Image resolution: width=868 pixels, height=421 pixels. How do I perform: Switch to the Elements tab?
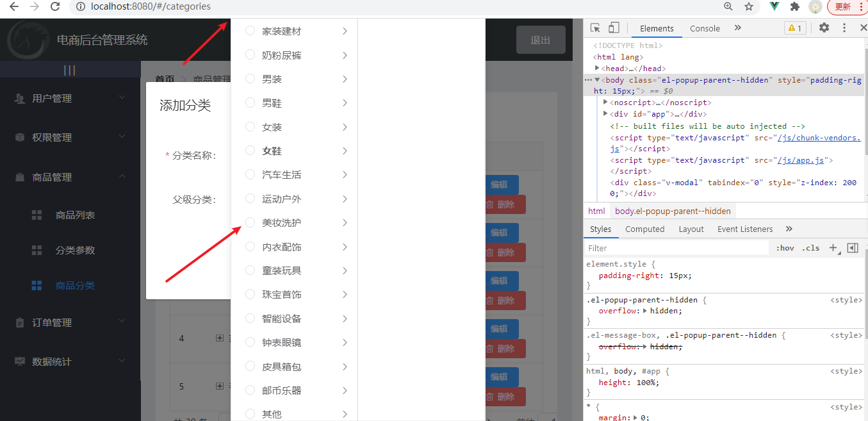click(657, 28)
